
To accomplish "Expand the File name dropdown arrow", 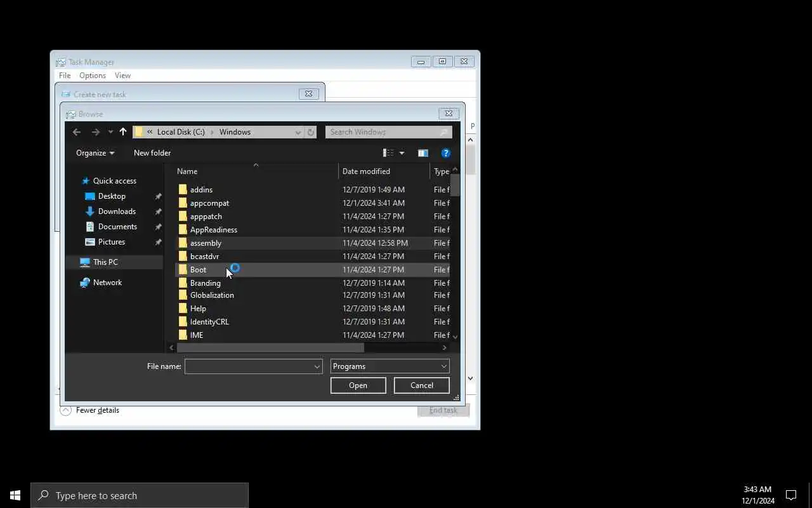I will coord(317,366).
